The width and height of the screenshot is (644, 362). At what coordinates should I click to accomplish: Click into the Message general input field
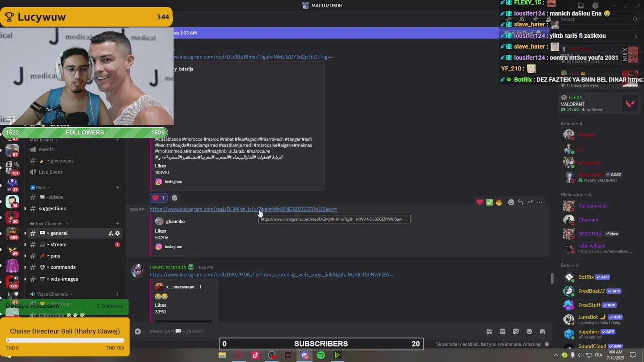pos(312,331)
